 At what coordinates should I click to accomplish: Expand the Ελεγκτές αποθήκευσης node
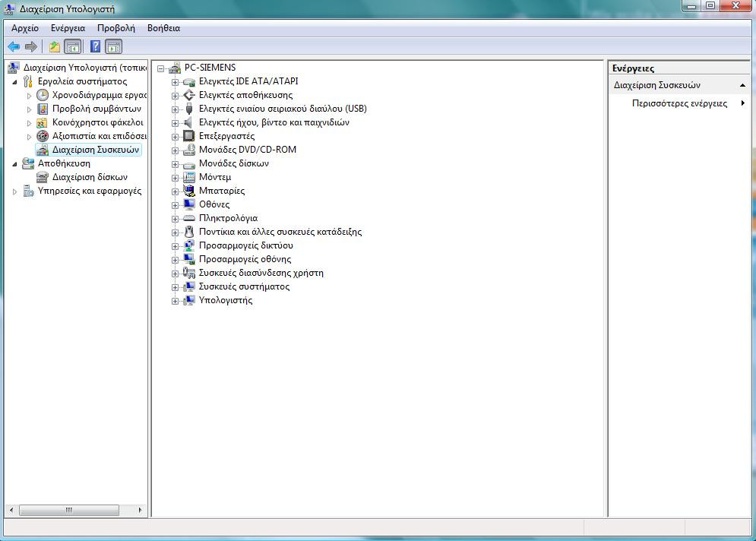[175, 96]
